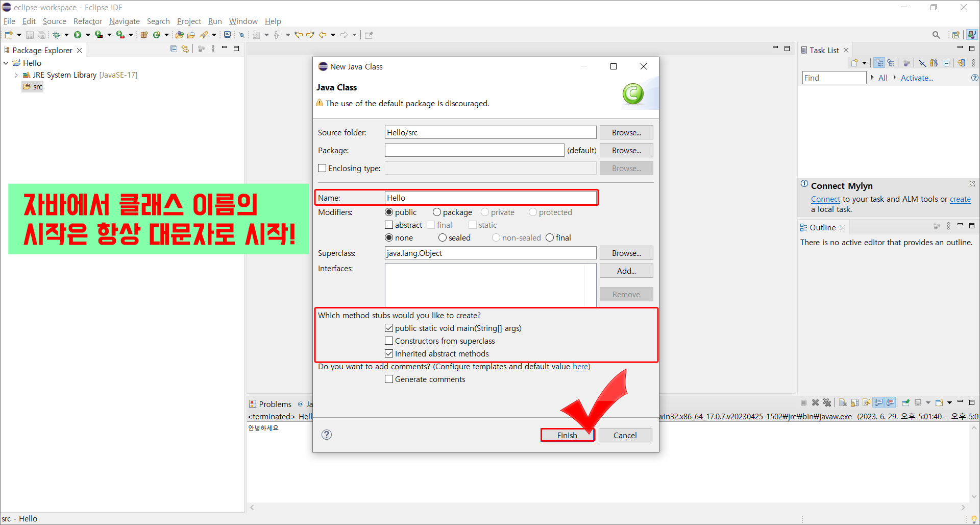This screenshot has width=980, height=525.
Task: Open the Source menu
Action: coord(55,21)
